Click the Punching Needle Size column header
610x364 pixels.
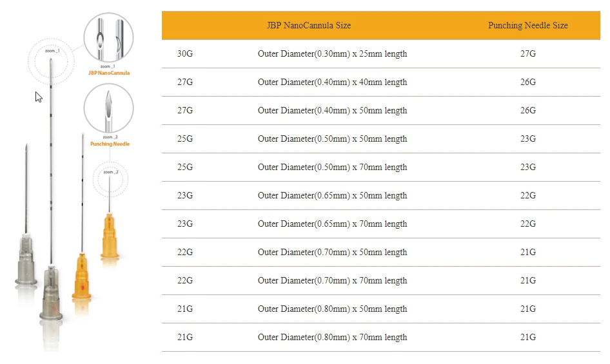[528, 25]
